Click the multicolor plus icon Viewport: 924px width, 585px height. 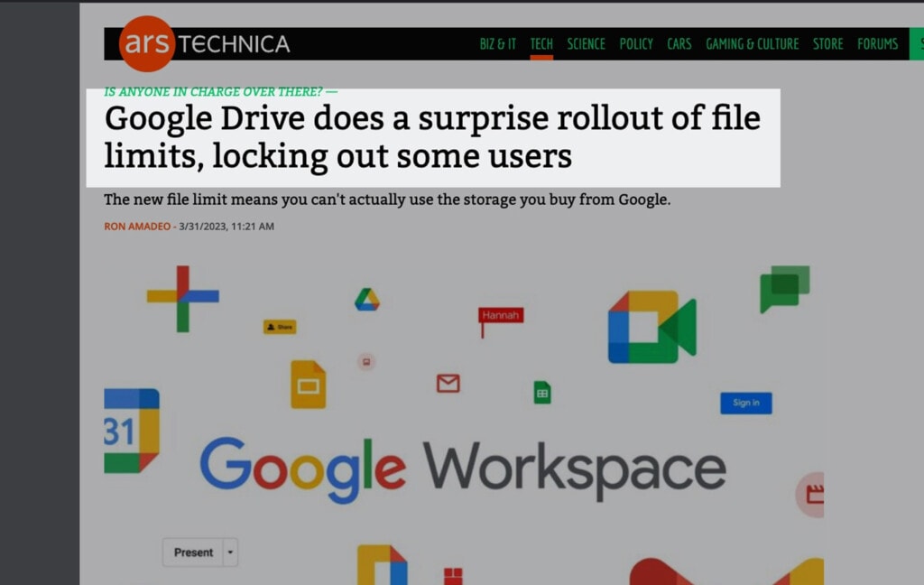182,299
